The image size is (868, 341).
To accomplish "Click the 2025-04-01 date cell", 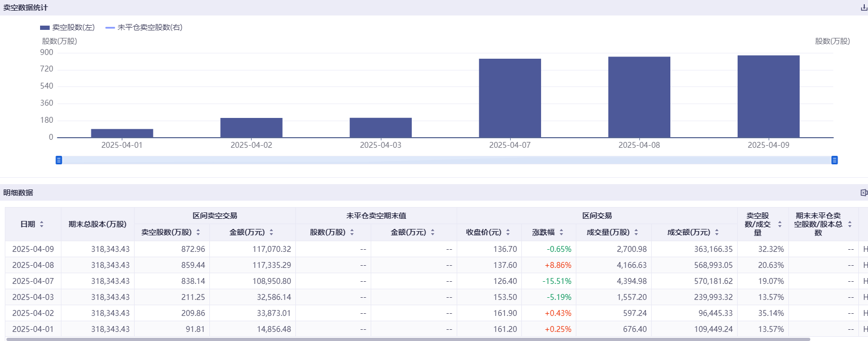I will click(x=33, y=329).
